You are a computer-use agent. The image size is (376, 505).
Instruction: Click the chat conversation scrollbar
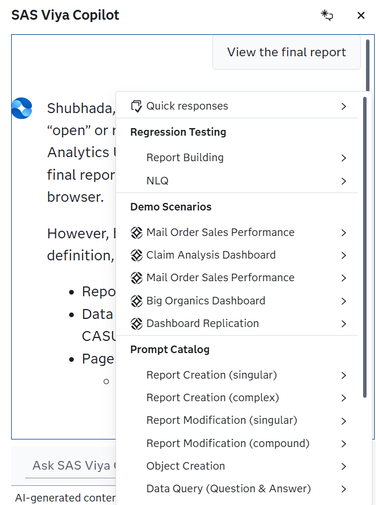[x=368, y=65]
